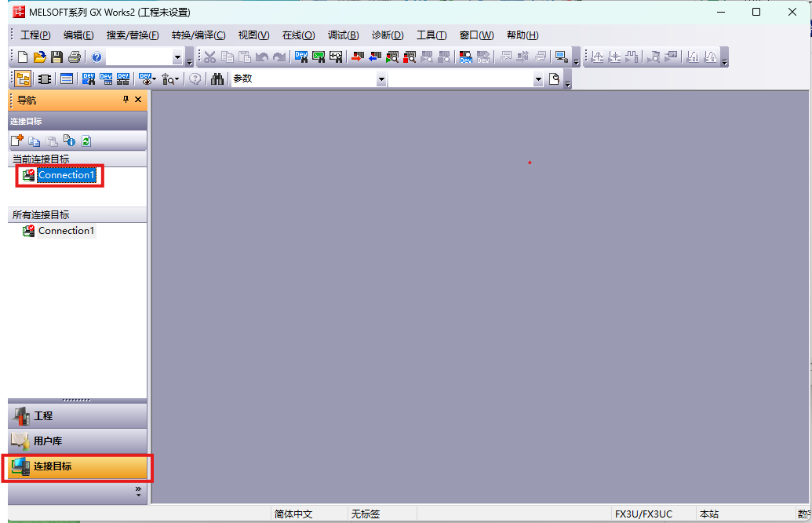
Task: Select Connection1 under 当前连接目标
Action: point(66,175)
